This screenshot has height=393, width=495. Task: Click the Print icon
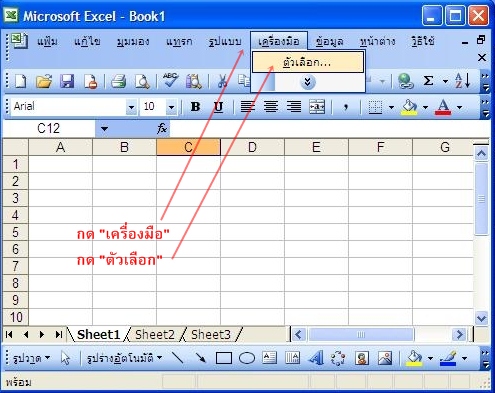(119, 81)
